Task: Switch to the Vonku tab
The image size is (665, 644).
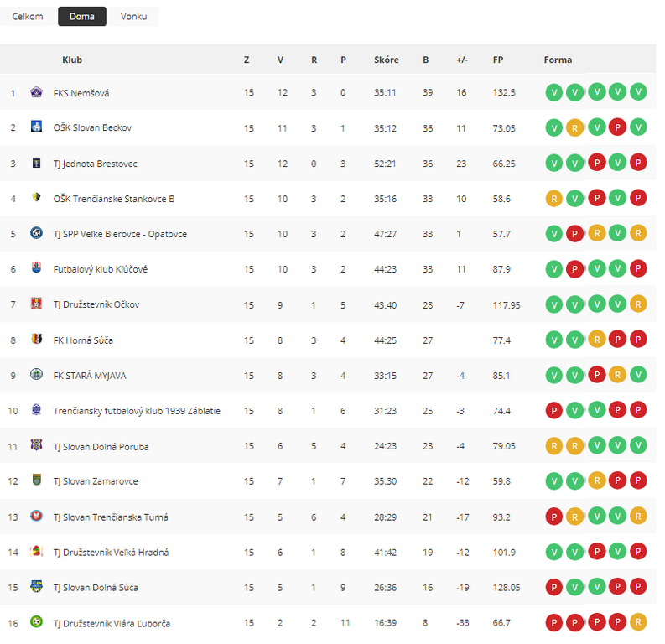Action: [x=133, y=17]
